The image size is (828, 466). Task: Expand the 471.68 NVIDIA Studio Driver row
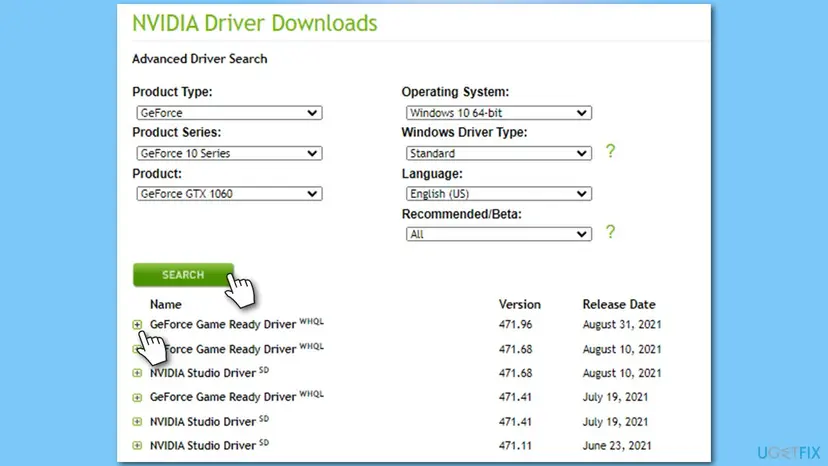[x=137, y=373]
